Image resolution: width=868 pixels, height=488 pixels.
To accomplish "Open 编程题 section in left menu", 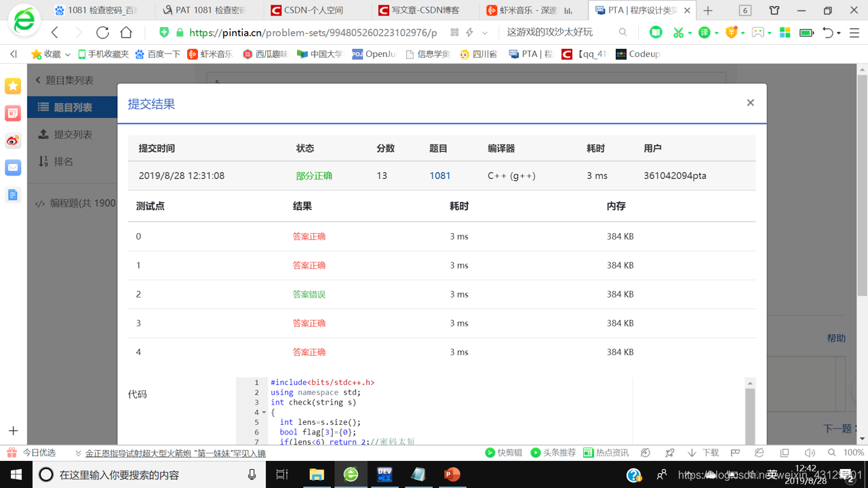I will pos(76,203).
